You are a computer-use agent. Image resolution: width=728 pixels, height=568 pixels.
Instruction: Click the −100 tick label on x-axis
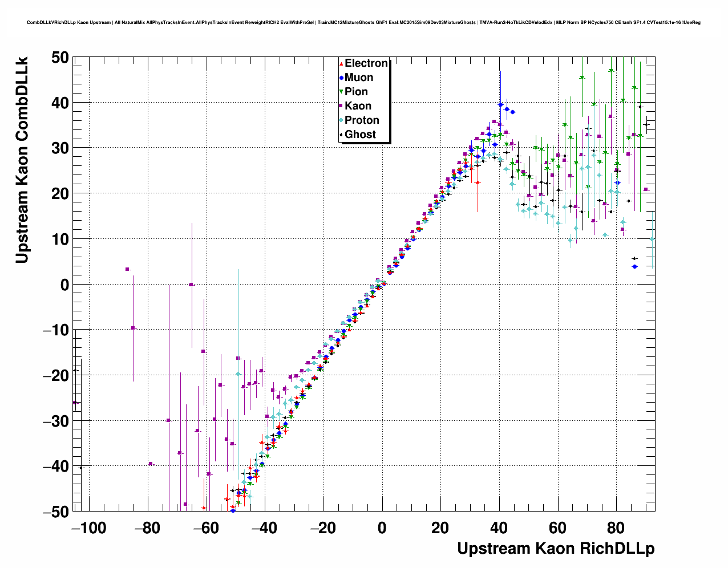88,529
